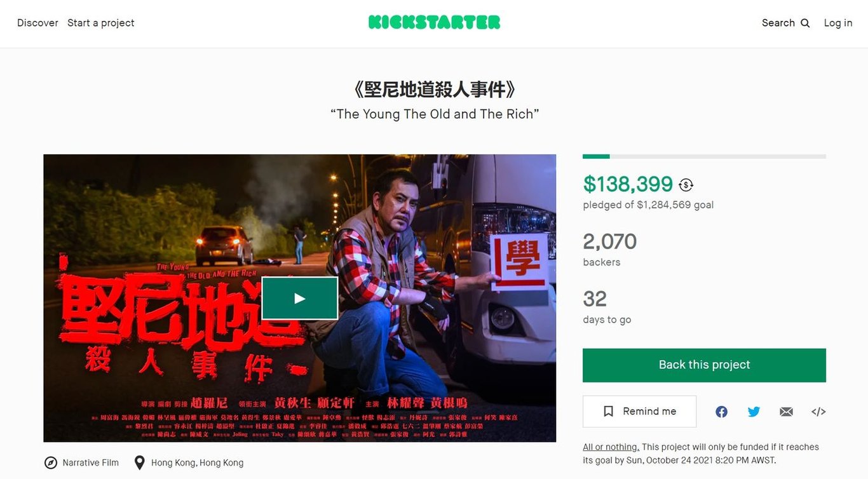Screen dimensions: 868x479
Task: Click the Remind me button
Action: [639, 412]
